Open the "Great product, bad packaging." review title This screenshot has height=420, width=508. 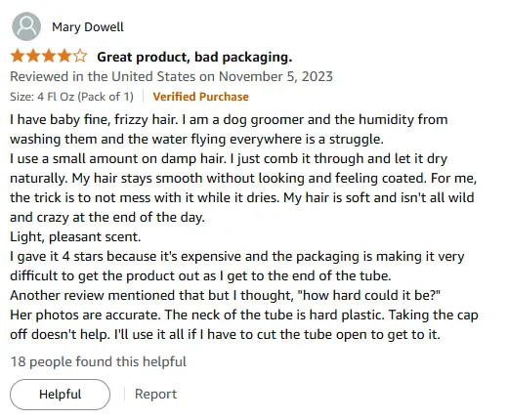[194, 57]
